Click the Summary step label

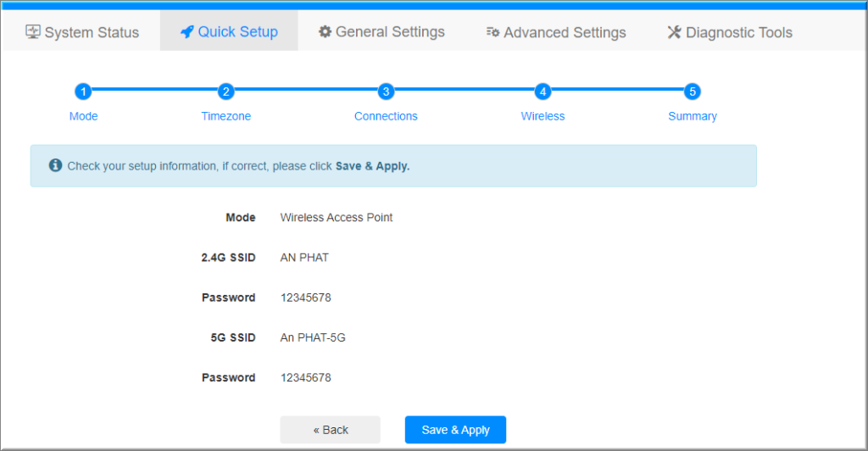pyautogui.click(x=693, y=116)
